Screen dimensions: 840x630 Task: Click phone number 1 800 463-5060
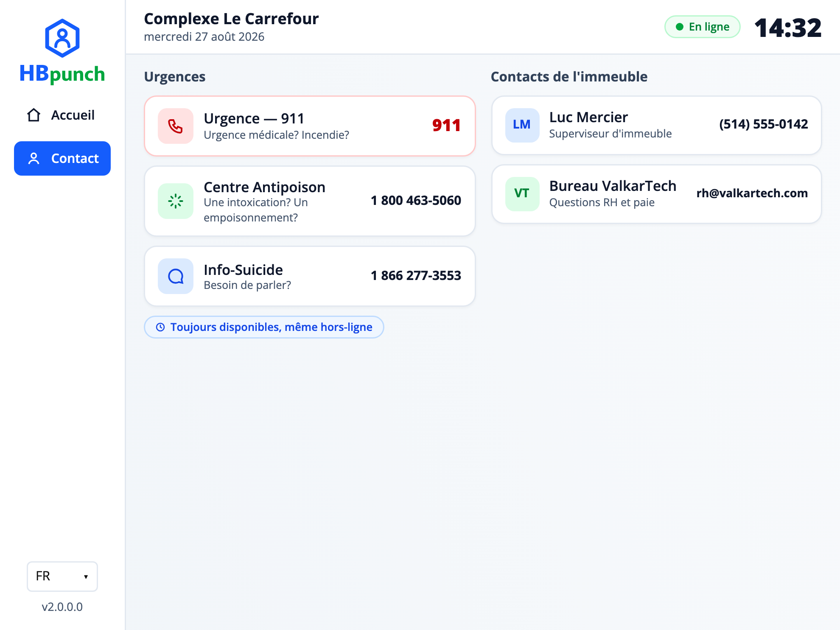416,200
